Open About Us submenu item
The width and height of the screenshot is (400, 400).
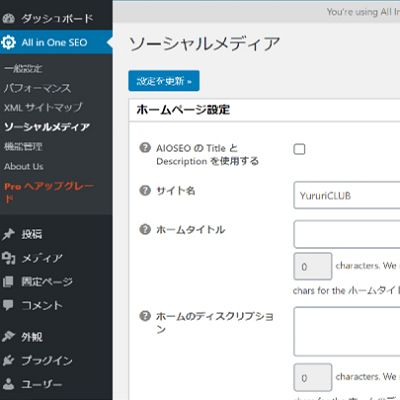(x=24, y=166)
